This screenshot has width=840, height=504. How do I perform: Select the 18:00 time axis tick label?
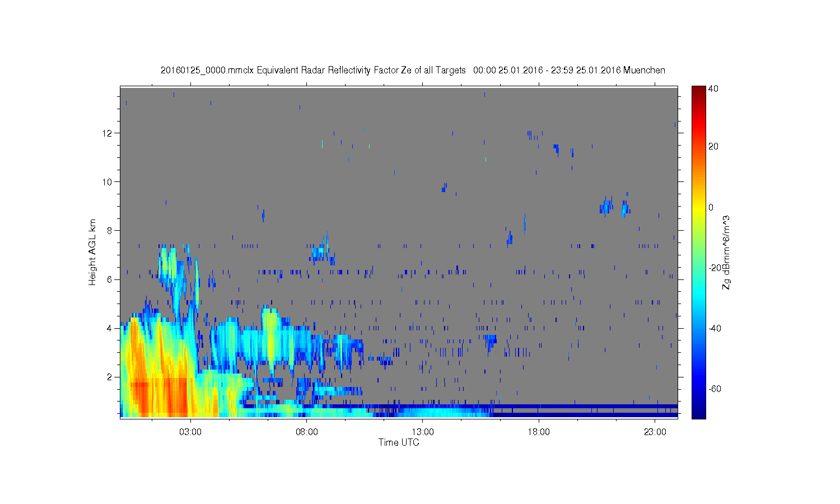(x=539, y=432)
